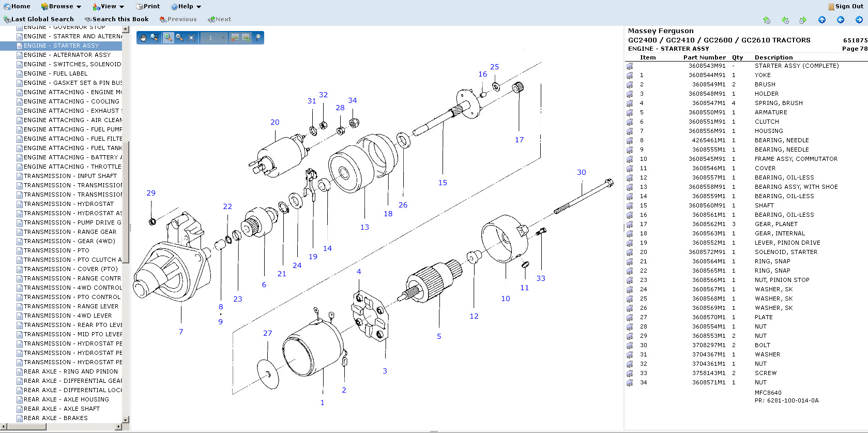Open the diagram page number dropdown

(x=223, y=38)
